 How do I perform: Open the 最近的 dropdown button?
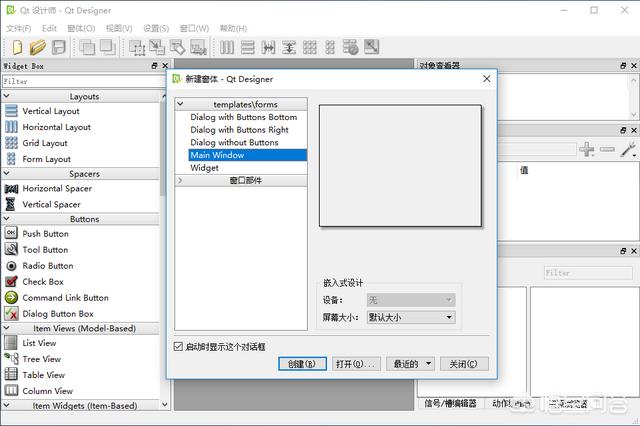(411, 364)
